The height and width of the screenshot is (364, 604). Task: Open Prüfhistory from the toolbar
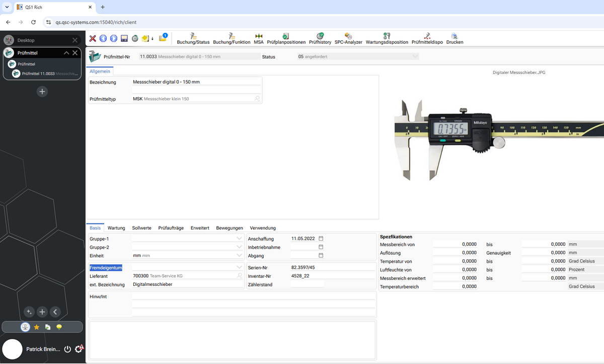click(x=320, y=39)
